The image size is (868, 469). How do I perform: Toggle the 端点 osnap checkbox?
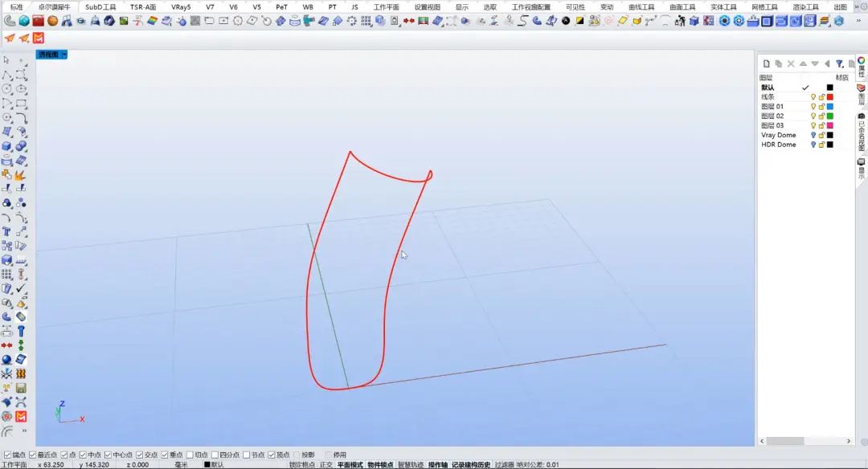tap(8, 455)
